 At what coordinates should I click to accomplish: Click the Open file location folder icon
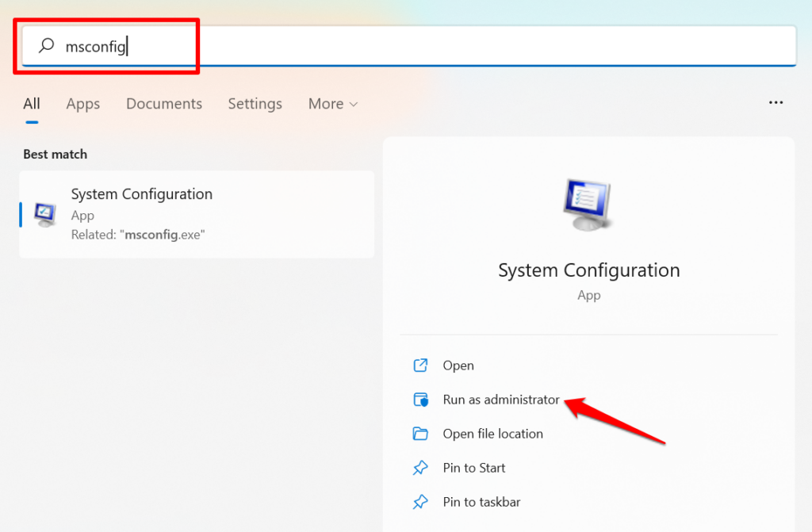[420, 434]
